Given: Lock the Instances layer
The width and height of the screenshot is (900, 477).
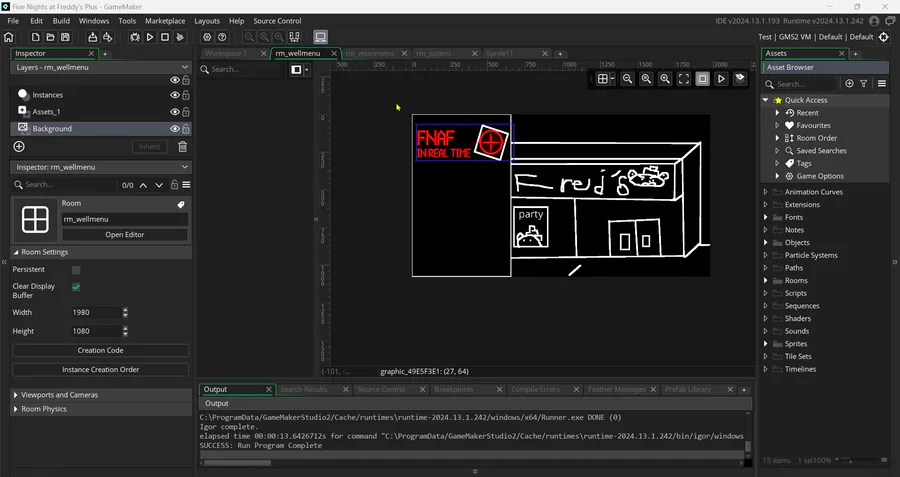Looking at the screenshot, I should [x=186, y=95].
